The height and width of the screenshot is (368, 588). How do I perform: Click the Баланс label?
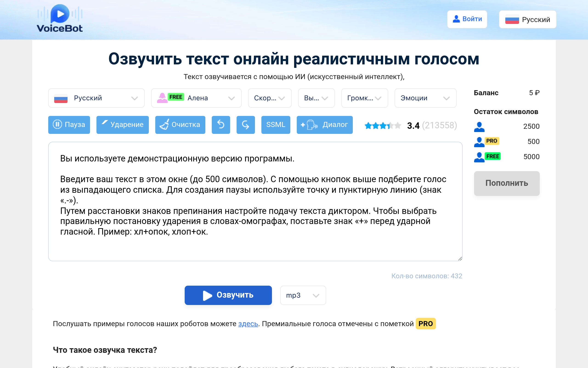tap(486, 93)
